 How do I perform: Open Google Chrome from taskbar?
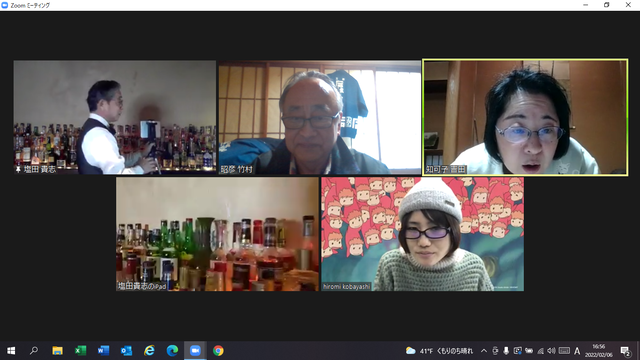(218, 351)
